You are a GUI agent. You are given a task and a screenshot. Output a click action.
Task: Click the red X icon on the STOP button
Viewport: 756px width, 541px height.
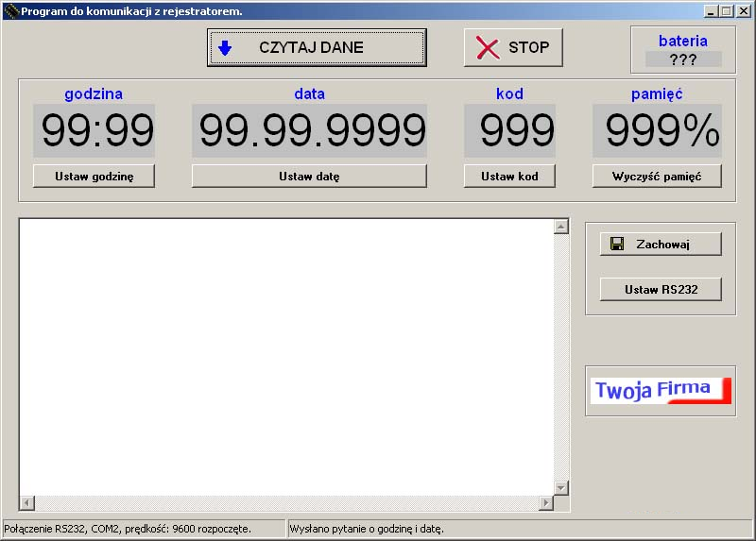tap(488, 48)
